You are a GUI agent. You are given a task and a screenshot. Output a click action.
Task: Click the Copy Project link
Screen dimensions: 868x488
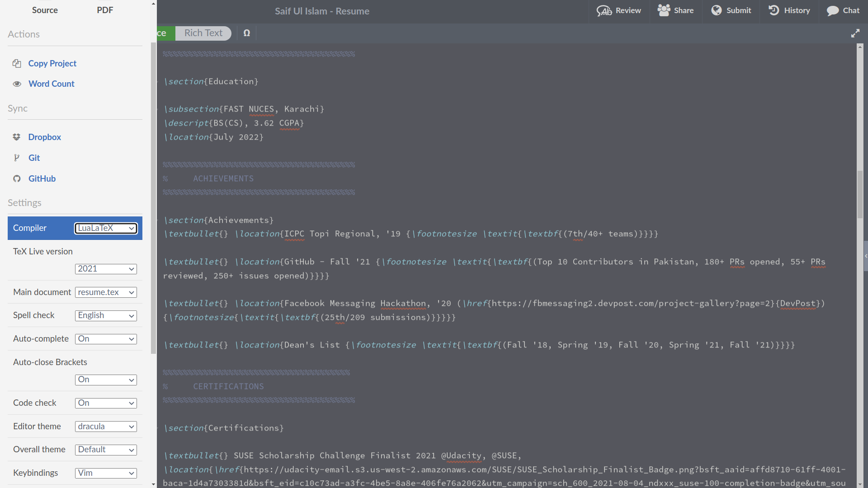point(52,63)
